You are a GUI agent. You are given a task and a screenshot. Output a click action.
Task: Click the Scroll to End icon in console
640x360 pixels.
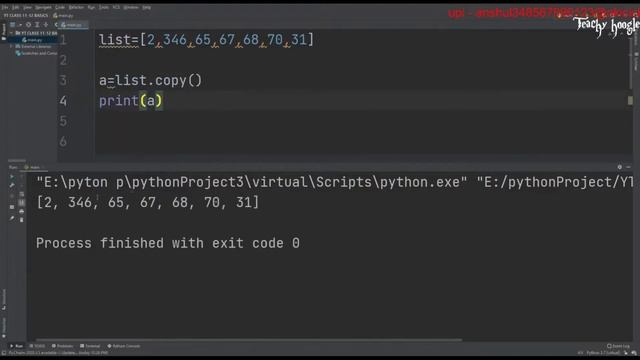[22, 202]
